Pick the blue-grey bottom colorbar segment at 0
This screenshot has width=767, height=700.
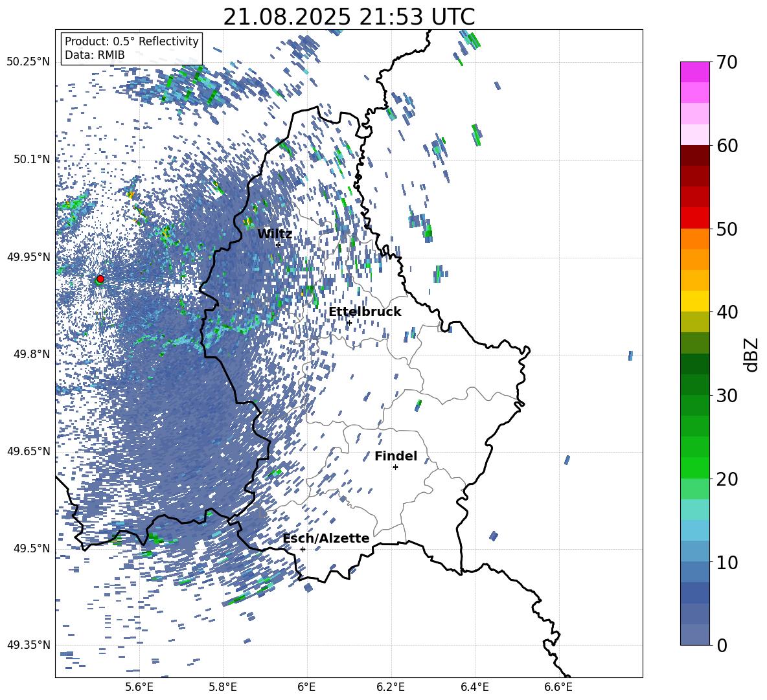click(x=694, y=635)
